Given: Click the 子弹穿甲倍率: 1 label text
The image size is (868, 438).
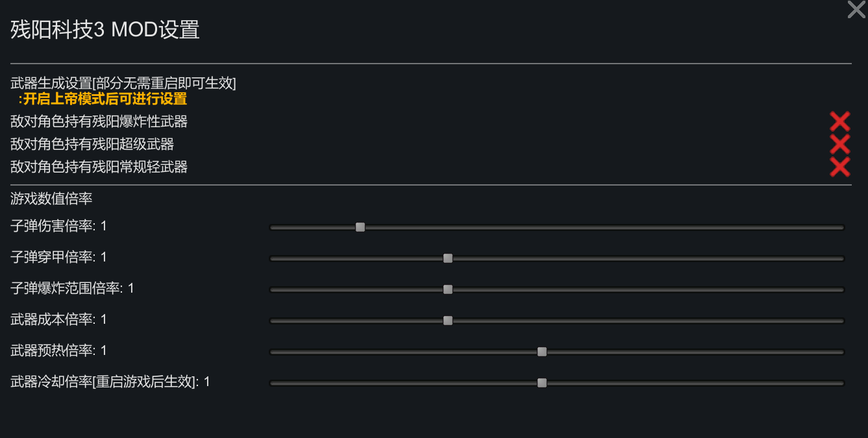Looking at the screenshot, I should pyautogui.click(x=58, y=258).
